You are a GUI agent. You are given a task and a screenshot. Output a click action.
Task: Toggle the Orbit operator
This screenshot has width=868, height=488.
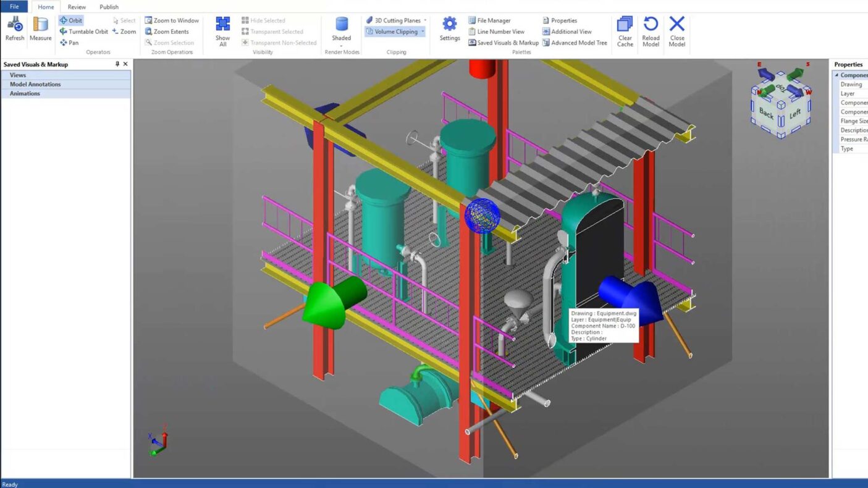[x=71, y=20]
